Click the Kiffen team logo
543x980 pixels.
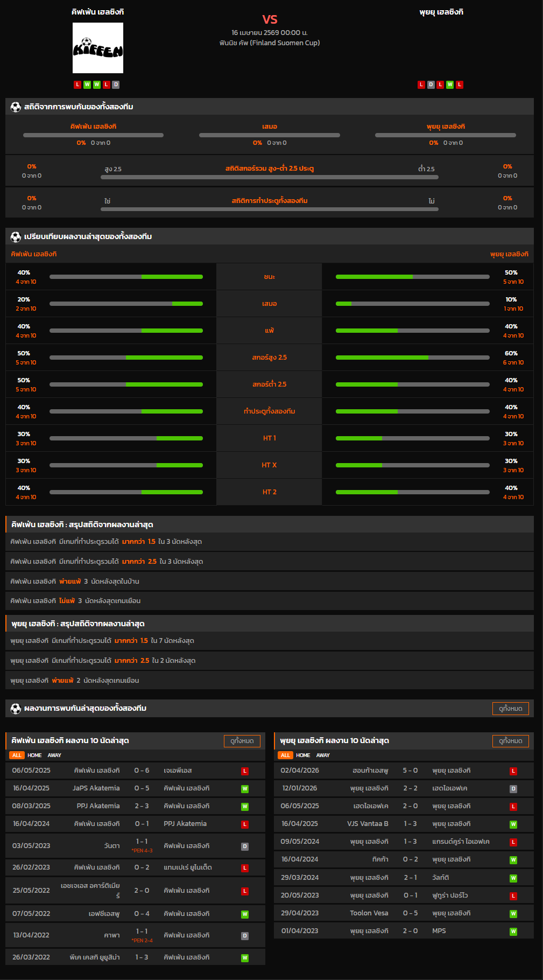coord(98,48)
